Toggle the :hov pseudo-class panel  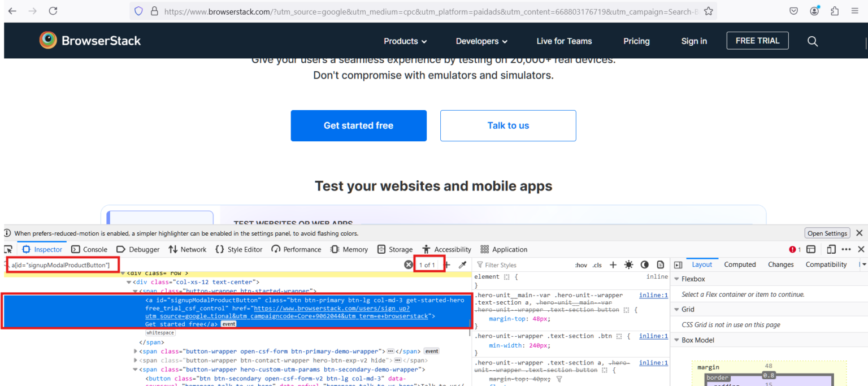point(581,265)
